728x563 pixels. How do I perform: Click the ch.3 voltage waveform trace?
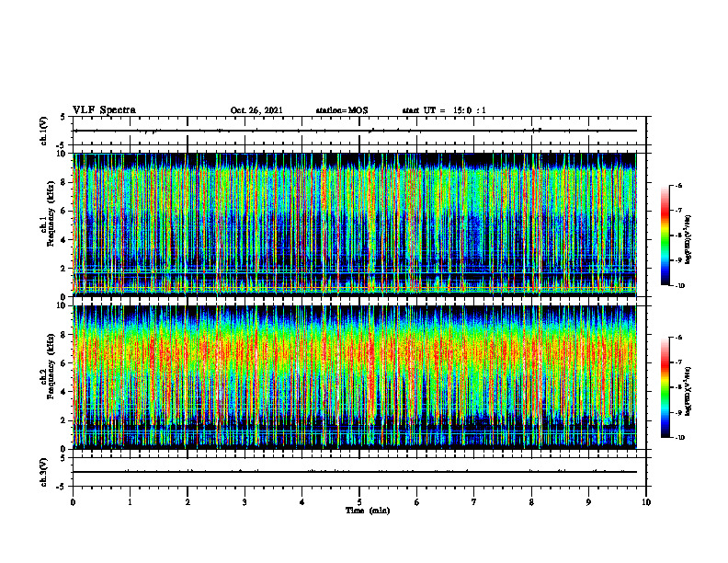tap(355, 472)
